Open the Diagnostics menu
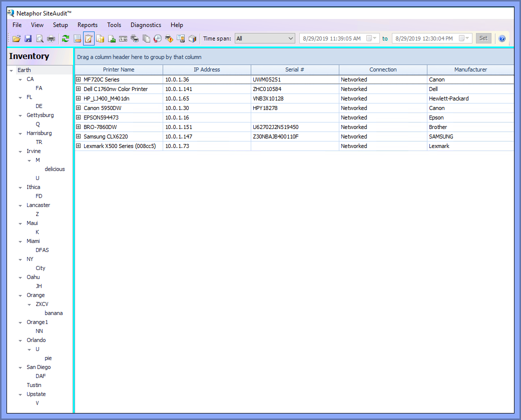 click(146, 25)
